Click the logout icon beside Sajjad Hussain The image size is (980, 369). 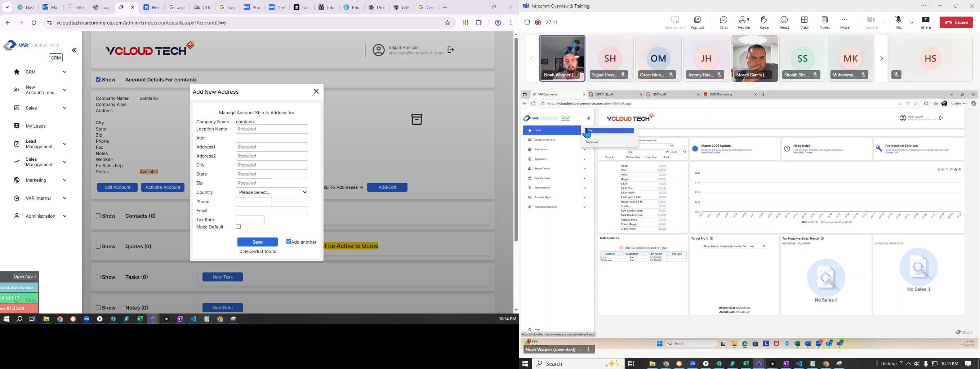451,50
